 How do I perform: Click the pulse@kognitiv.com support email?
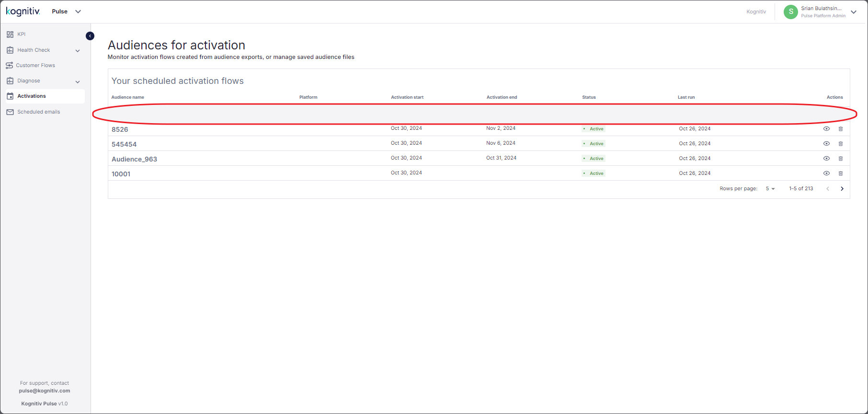[45, 391]
